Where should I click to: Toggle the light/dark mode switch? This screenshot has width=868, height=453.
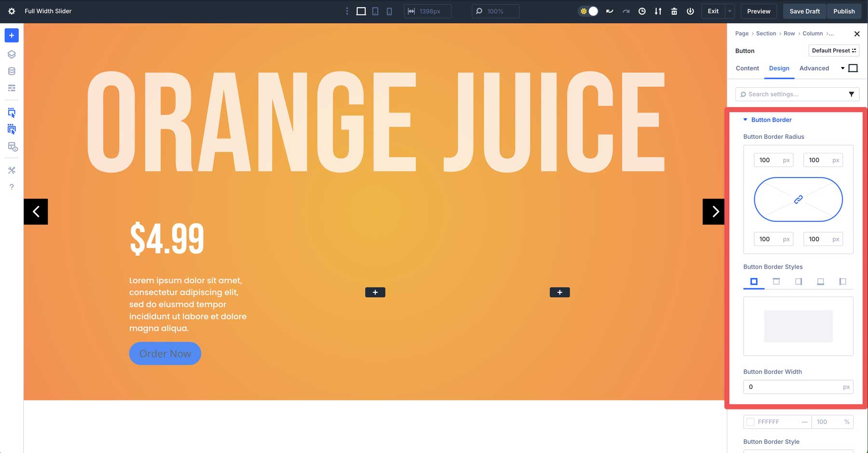(588, 11)
